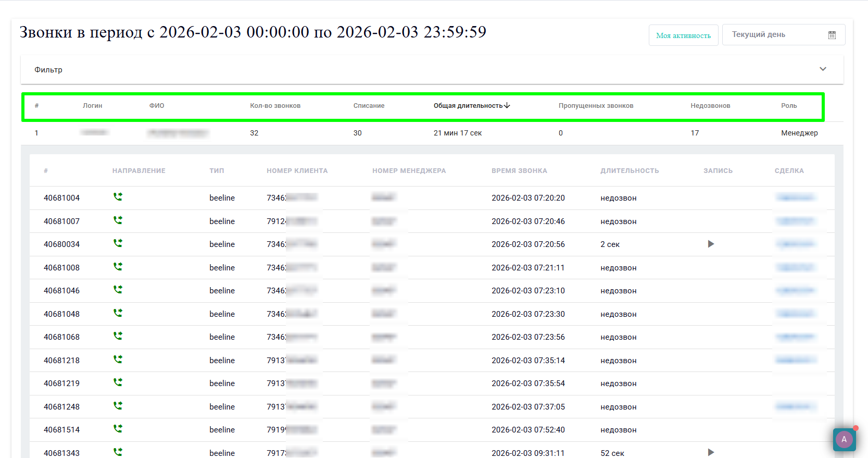The height and width of the screenshot is (458, 868).
Task: Sort by Роль column header
Action: click(x=789, y=106)
